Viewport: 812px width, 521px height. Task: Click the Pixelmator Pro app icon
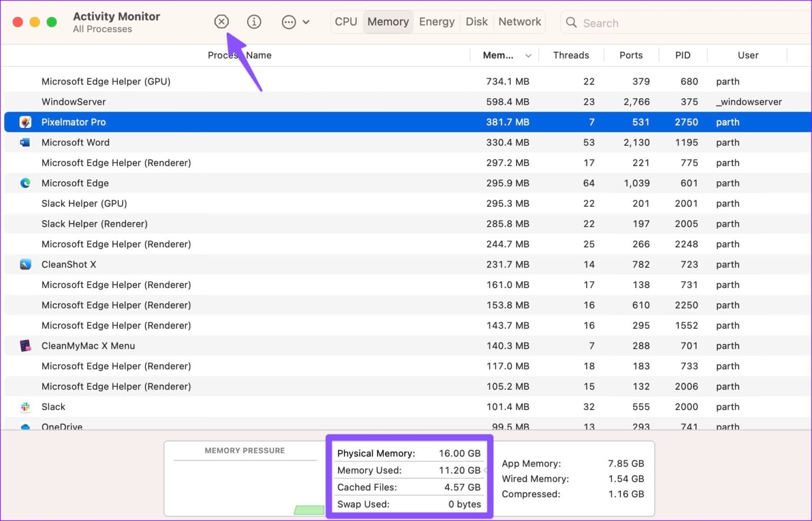click(x=25, y=122)
